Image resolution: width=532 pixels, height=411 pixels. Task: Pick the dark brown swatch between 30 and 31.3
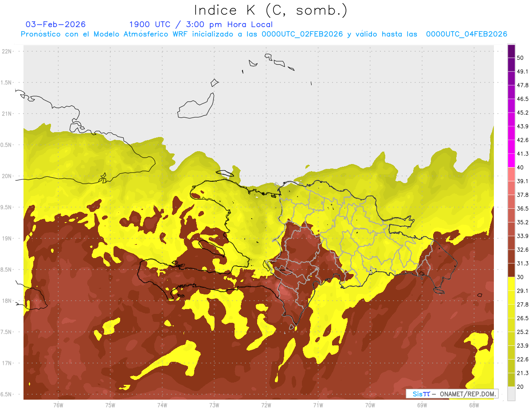coord(511,270)
